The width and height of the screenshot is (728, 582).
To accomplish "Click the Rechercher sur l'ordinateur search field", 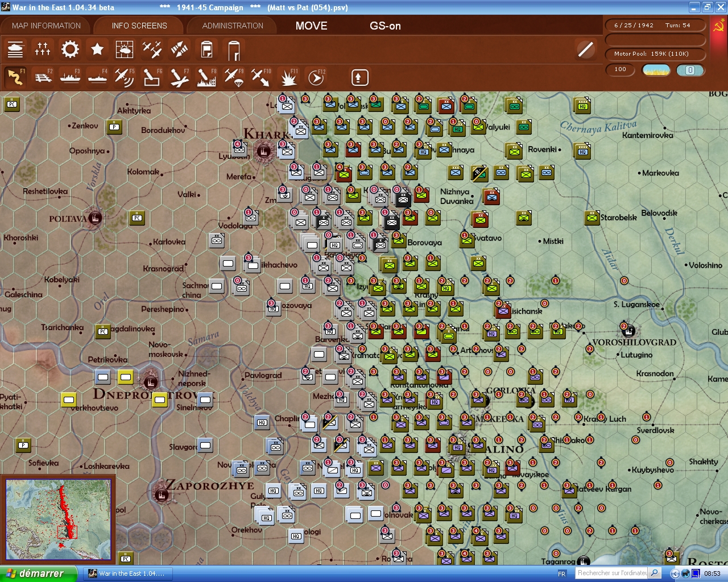I will (x=612, y=573).
